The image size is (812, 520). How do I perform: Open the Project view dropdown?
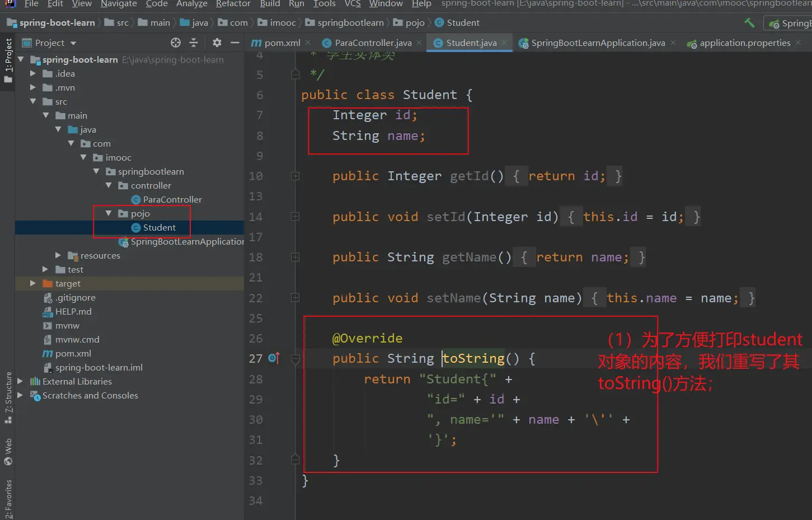pos(73,43)
